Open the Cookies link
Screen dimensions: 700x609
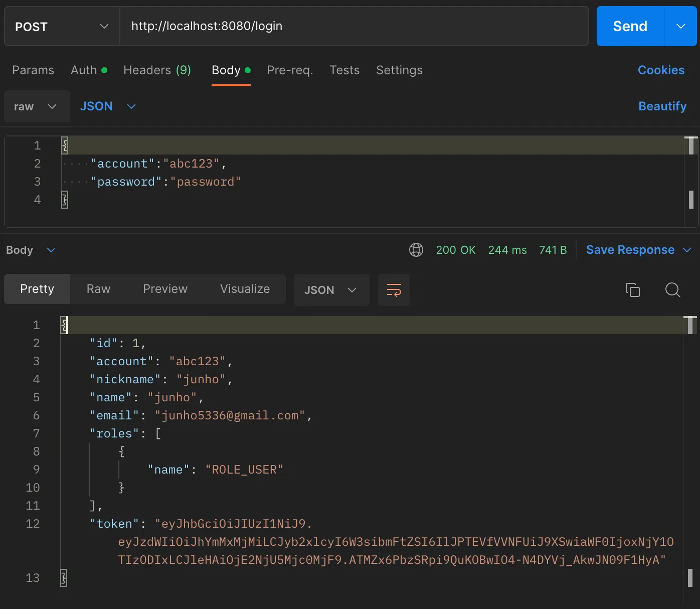point(660,70)
